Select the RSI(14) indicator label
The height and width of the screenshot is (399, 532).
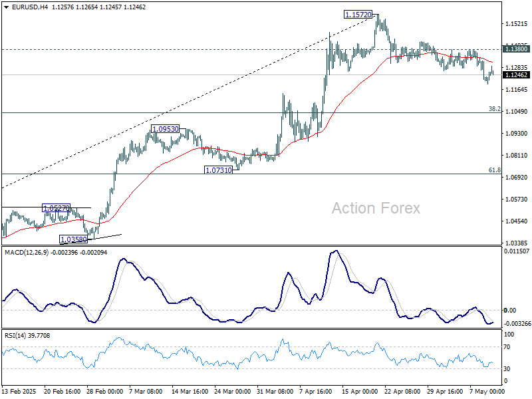click(x=16, y=336)
